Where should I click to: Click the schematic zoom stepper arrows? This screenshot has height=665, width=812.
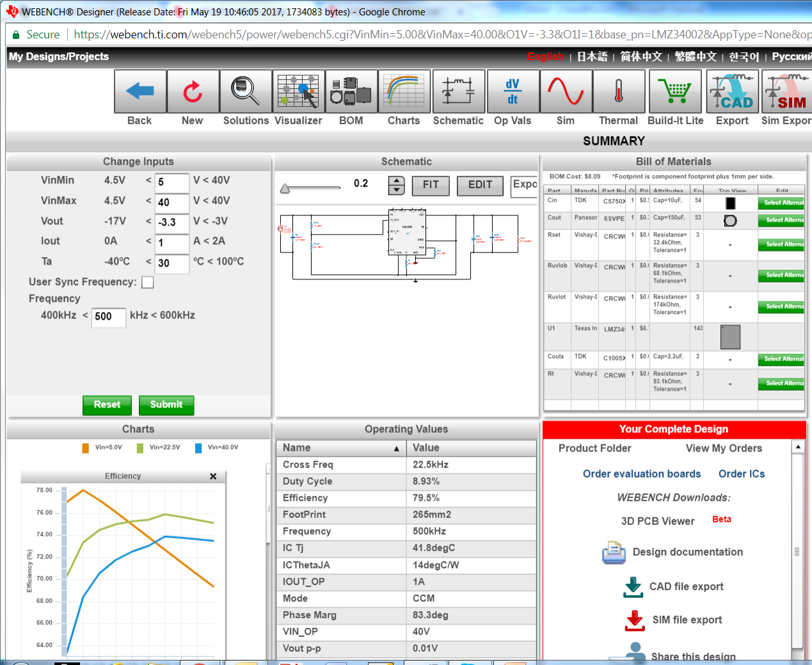click(397, 185)
